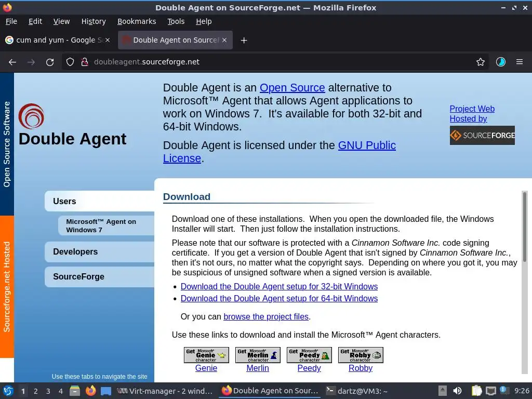
Task: Open the browse the project files link
Action: (x=266, y=316)
